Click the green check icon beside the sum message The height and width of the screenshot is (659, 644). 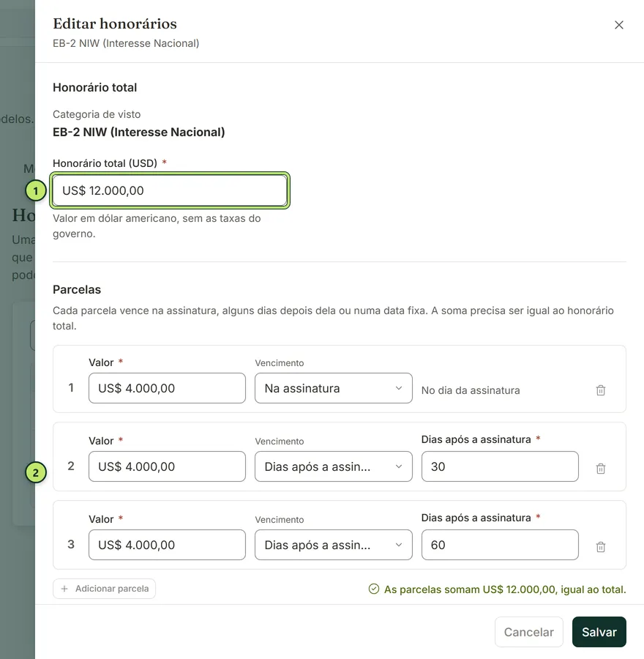(374, 589)
